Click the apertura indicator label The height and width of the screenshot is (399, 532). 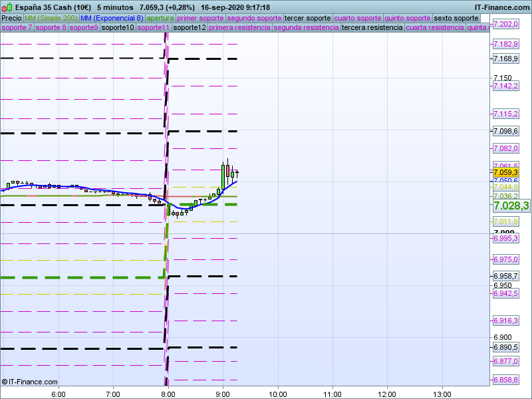click(x=160, y=18)
